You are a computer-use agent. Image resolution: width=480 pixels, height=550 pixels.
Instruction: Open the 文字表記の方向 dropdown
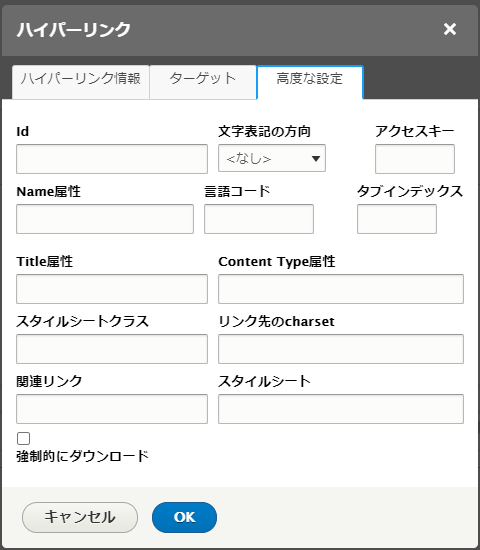272,158
